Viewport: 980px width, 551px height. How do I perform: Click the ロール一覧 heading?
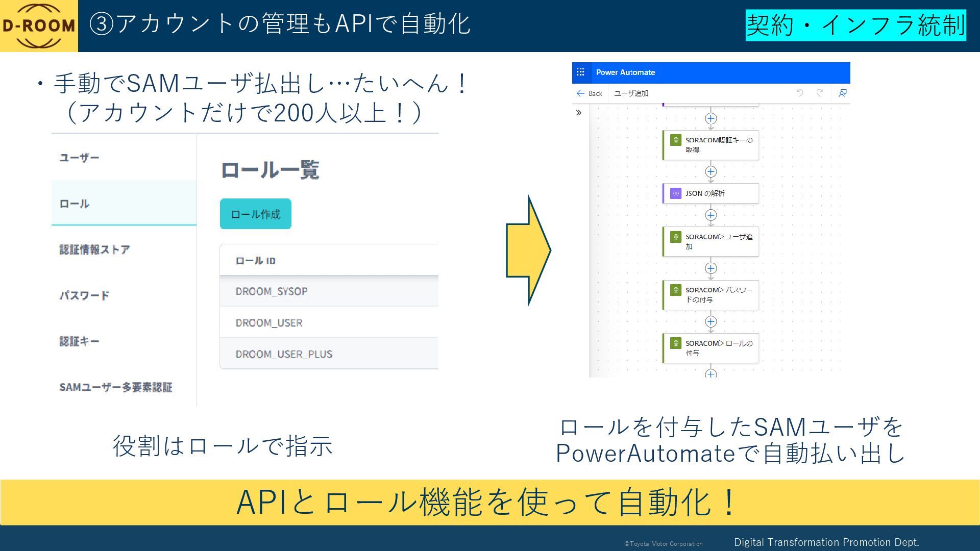270,170
